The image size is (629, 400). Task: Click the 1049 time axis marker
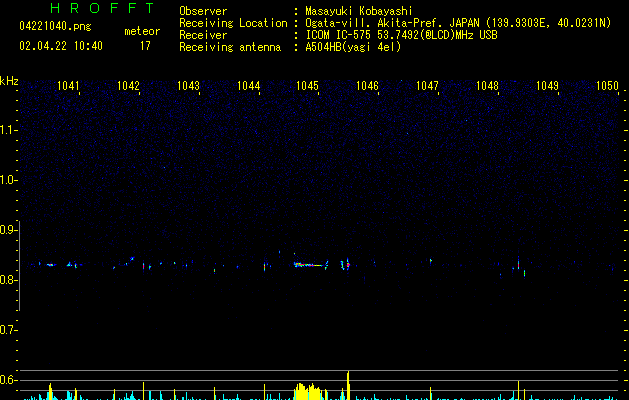click(547, 86)
